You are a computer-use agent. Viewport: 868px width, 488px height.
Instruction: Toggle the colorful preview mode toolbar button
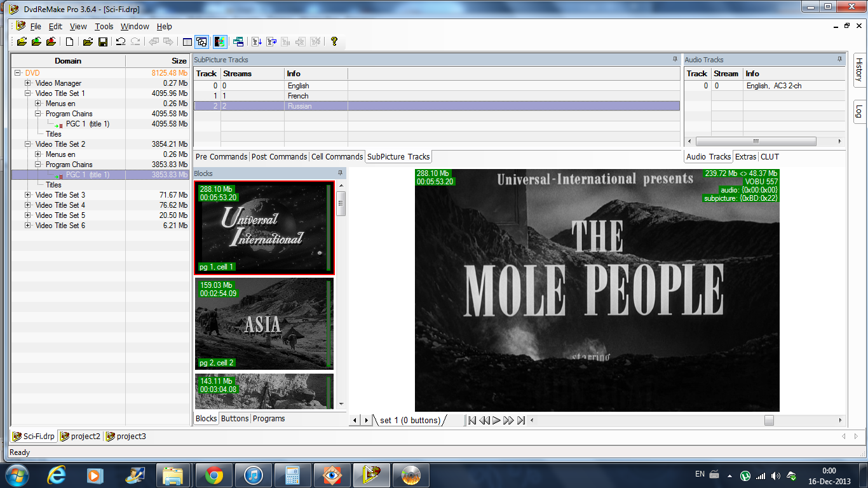[220, 42]
